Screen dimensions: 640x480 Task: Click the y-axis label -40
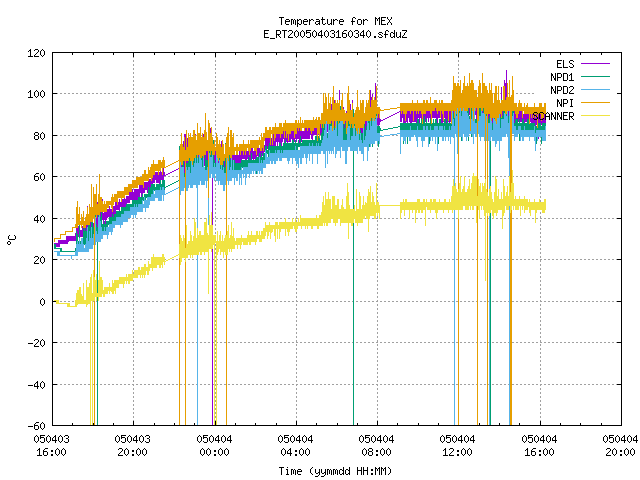tap(36, 384)
